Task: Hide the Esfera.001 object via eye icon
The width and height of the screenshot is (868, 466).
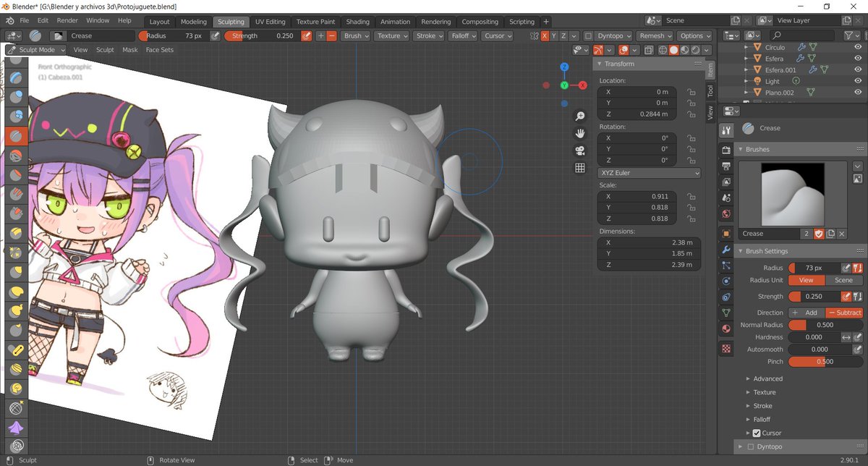Action: pyautogui.click(x=859, y=70)
